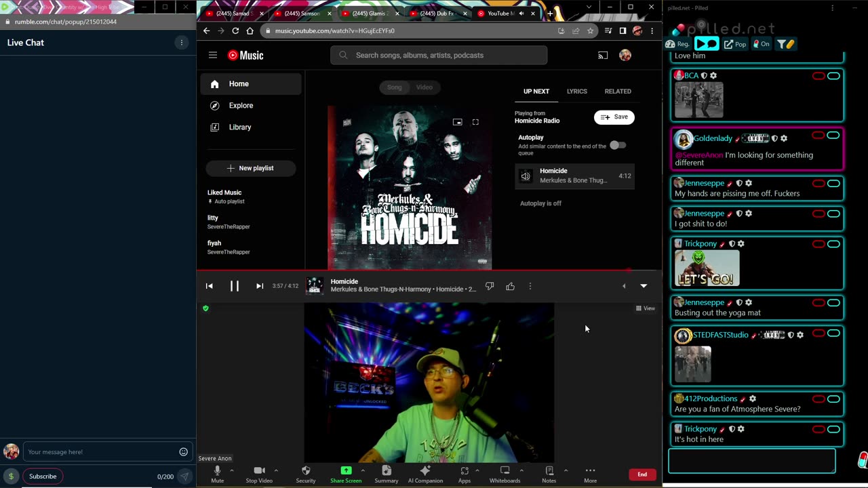Open the YouTube Music hamburger menu
868x488 pixels.
[x=213, y=55]
